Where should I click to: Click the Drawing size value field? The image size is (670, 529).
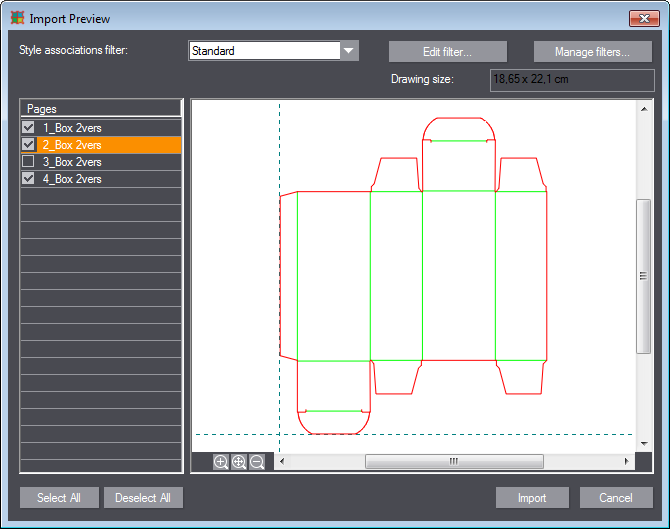point(572,79)
